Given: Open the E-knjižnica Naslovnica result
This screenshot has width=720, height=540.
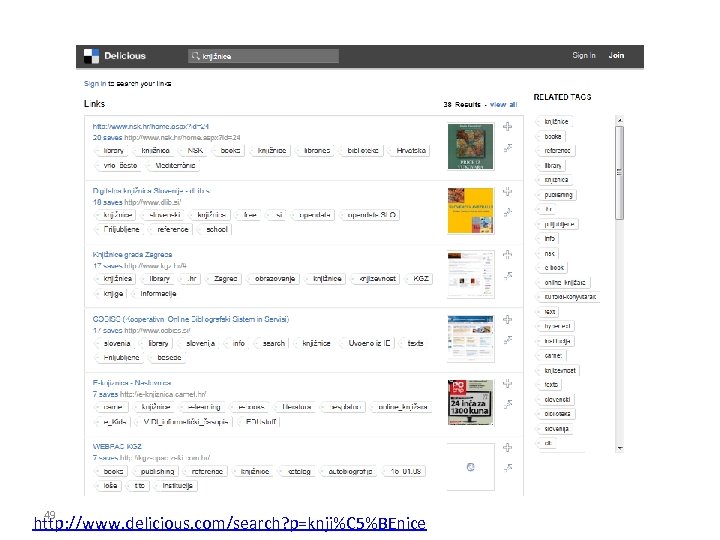Looking at the screenshot, I should (x=132, y=382).
